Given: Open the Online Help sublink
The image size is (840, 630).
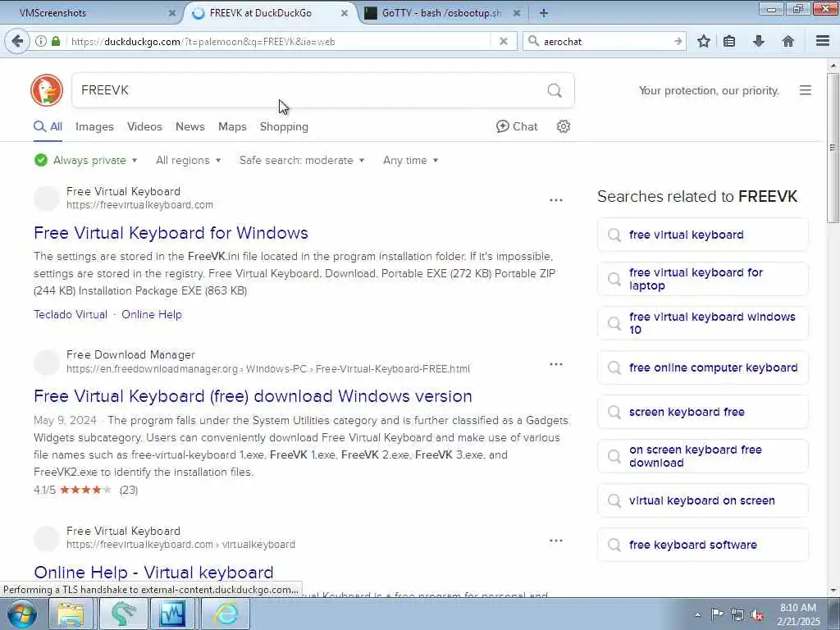Looking at the screenshot, I should (x=152, y=314).
